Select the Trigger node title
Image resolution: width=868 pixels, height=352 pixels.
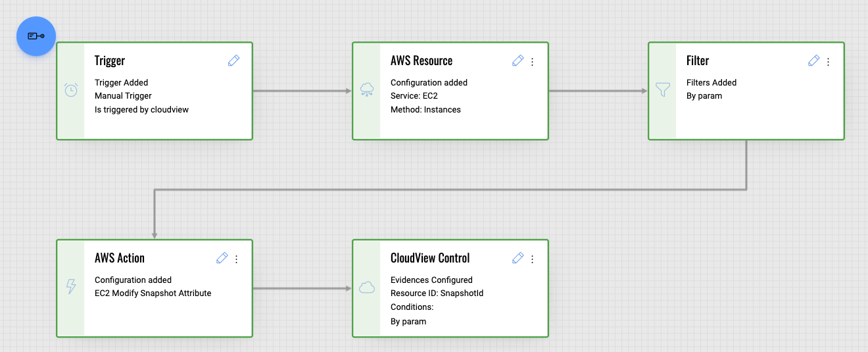pyautogui.click(x=110, y=61)
